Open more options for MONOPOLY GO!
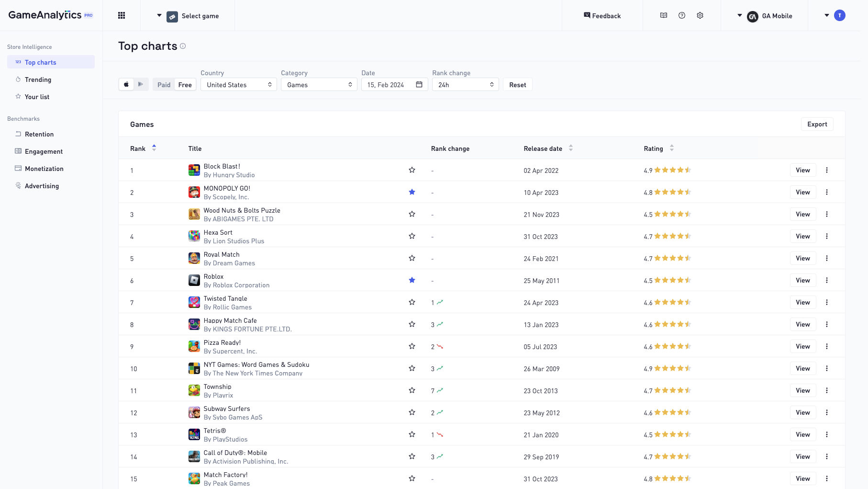The image size is (868, 489). 827,192
